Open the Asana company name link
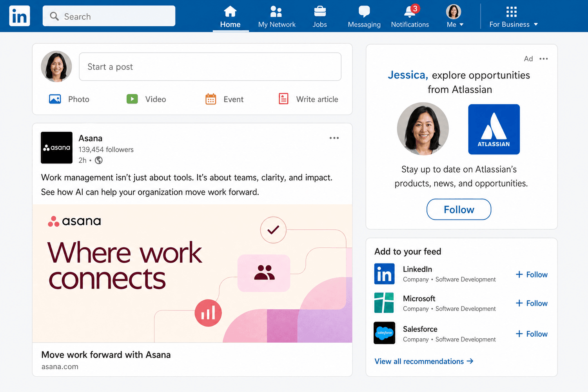The width and height of the screenshot is (588, 392). tap(91, 138)
